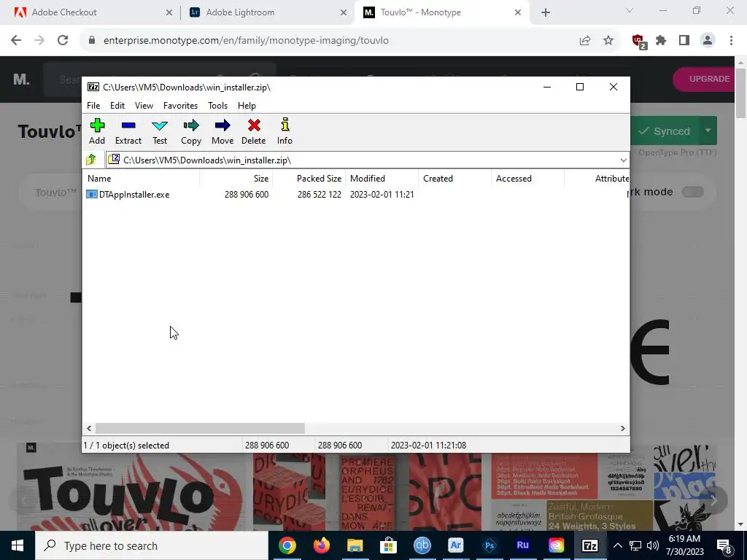Image resolution: width=747 pixels, height=560 pixels.
Task: Open the Chrome profile avatar
Action: (708, 41)
